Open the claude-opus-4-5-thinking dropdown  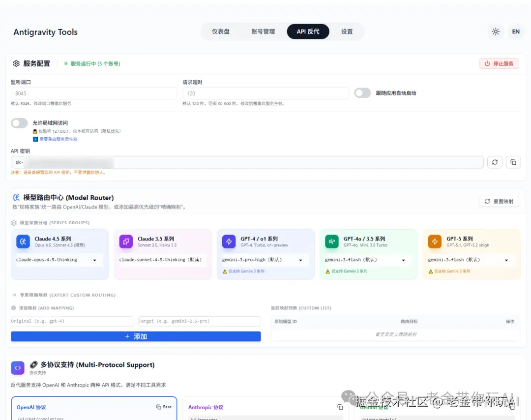[59, 260]
